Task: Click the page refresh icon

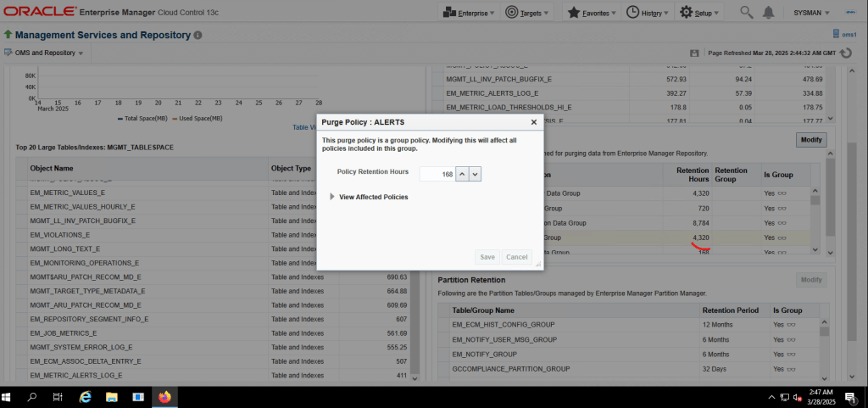Action: [849, 53]
